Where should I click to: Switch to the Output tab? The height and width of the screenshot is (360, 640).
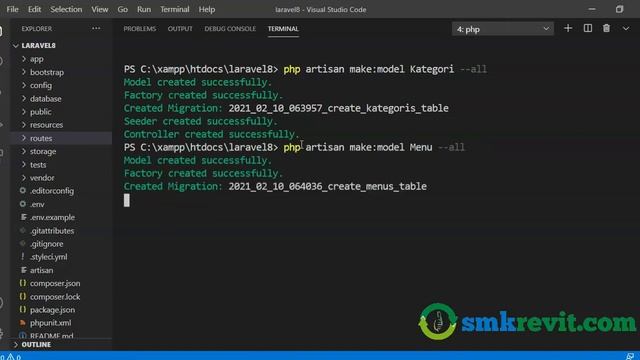pyautogui.click(x=180, y=29)
